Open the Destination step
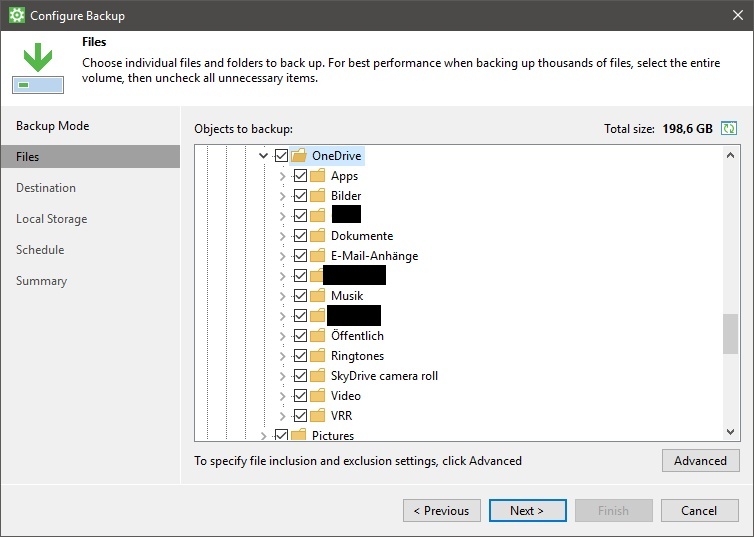 pos(46,187)
